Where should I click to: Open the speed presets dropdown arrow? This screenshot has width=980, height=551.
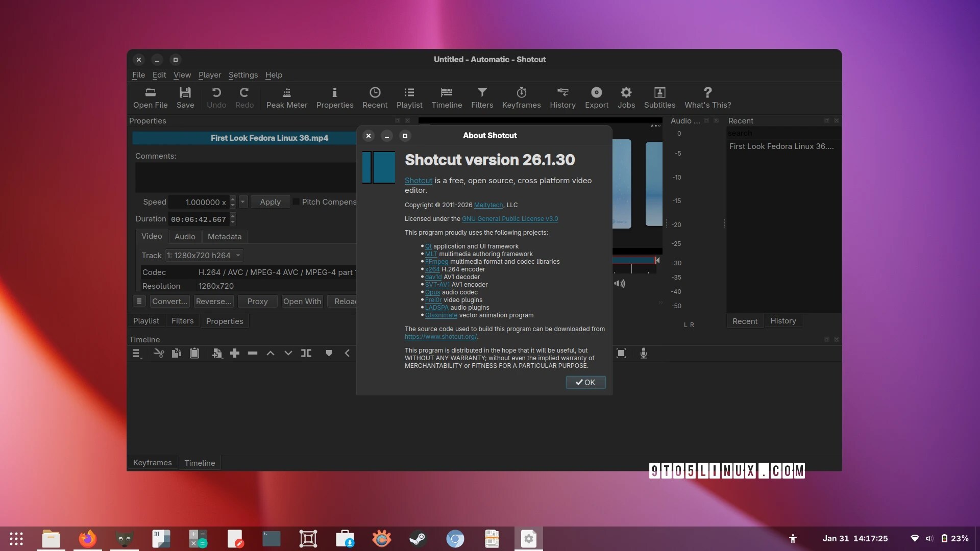[243, 202]
